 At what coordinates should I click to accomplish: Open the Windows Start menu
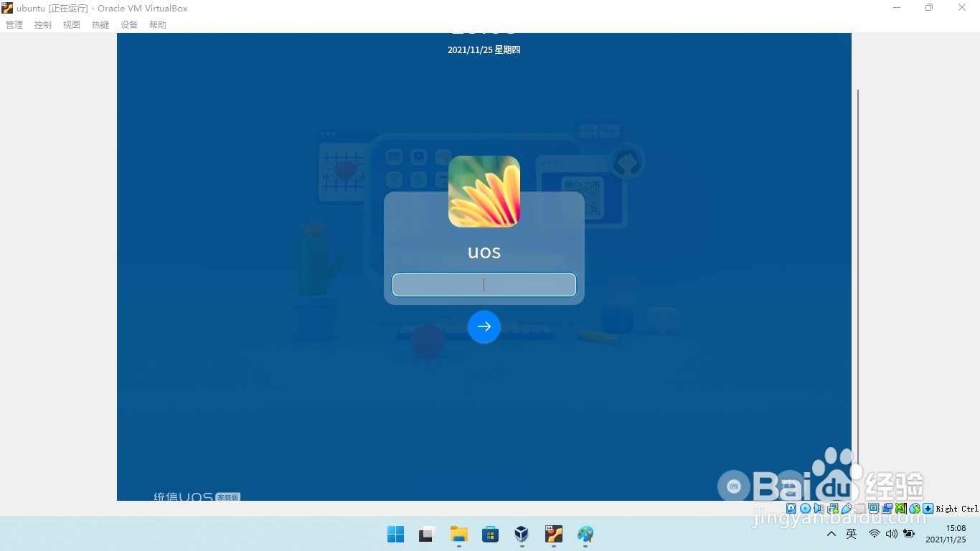pyautogui.click(x=396, y=534)
